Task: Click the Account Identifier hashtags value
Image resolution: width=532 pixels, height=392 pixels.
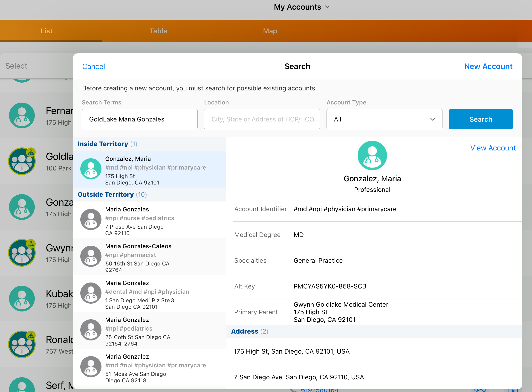Action: coord(345,209)
